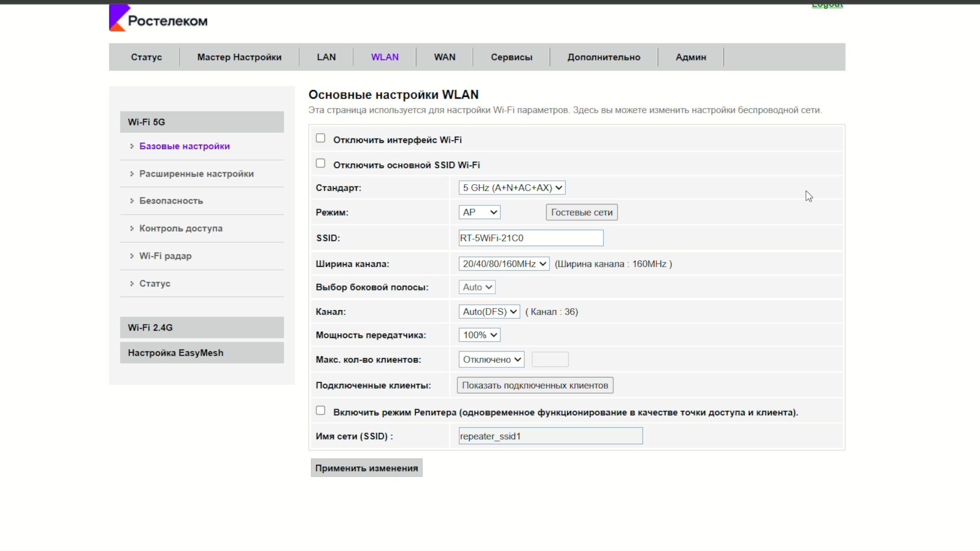The width and height of the screenshot is (980, 551).
Task: Toggle 'Отключить основной SSID Wi-Fi' checkbox
Action: [x=321, y=163]
